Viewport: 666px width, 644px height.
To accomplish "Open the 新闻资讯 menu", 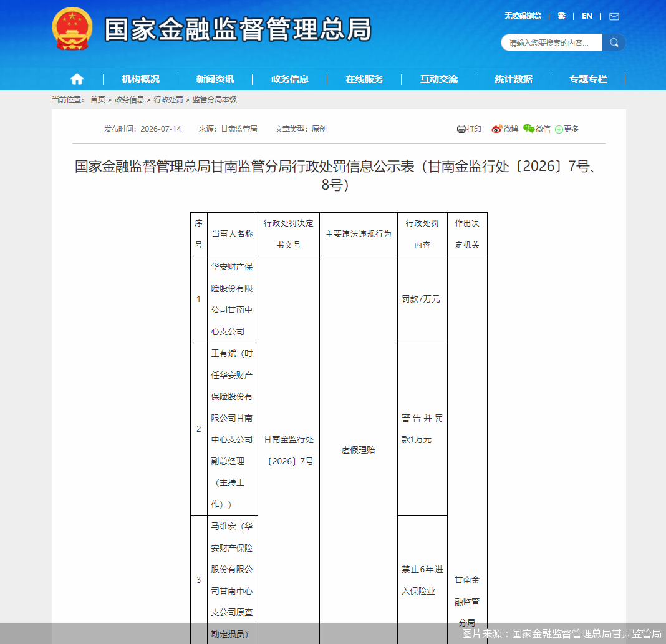I will [x=215, y=79].
